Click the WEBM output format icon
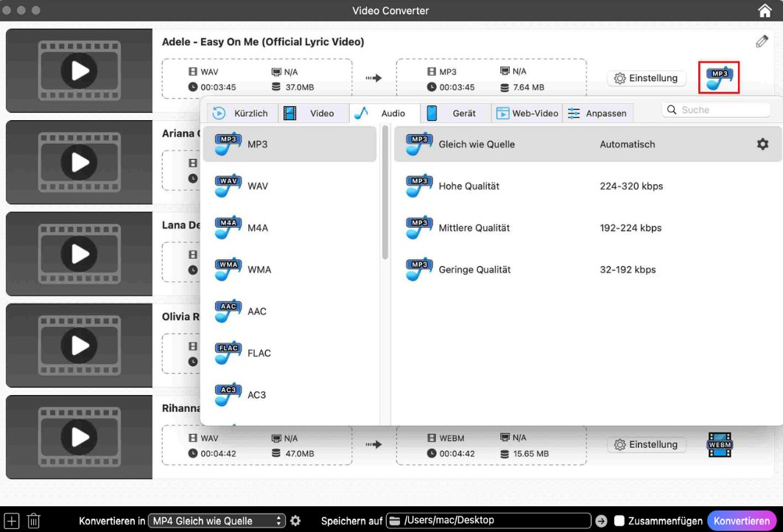Image resolution: width=783 pixels, height=532 pixels. [719, 444]
